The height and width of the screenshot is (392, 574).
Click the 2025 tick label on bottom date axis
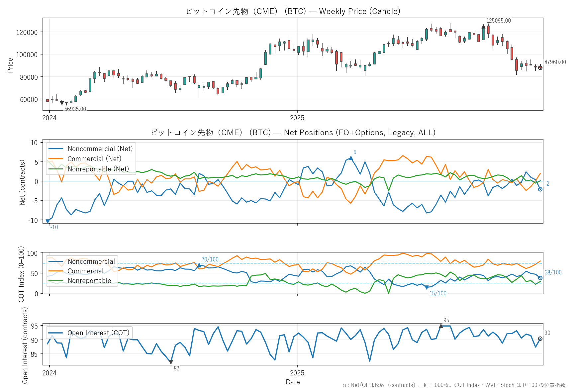297,373
